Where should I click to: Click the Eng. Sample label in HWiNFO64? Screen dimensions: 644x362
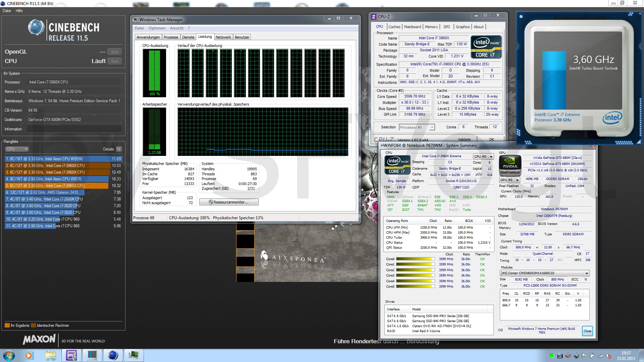pyautogui.click(x=397, y=181)
